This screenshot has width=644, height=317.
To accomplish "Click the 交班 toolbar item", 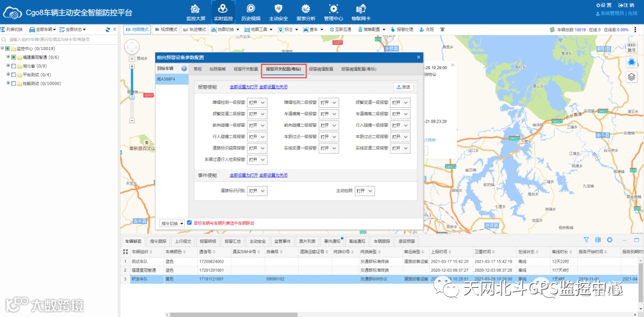I will (426, 30).
